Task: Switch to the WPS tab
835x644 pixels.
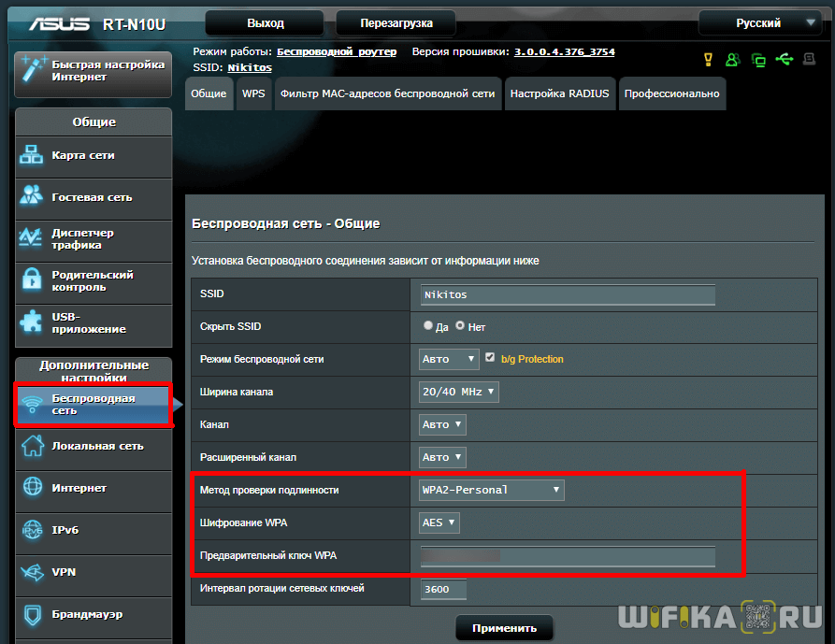Action: click(x=253, y=93)
